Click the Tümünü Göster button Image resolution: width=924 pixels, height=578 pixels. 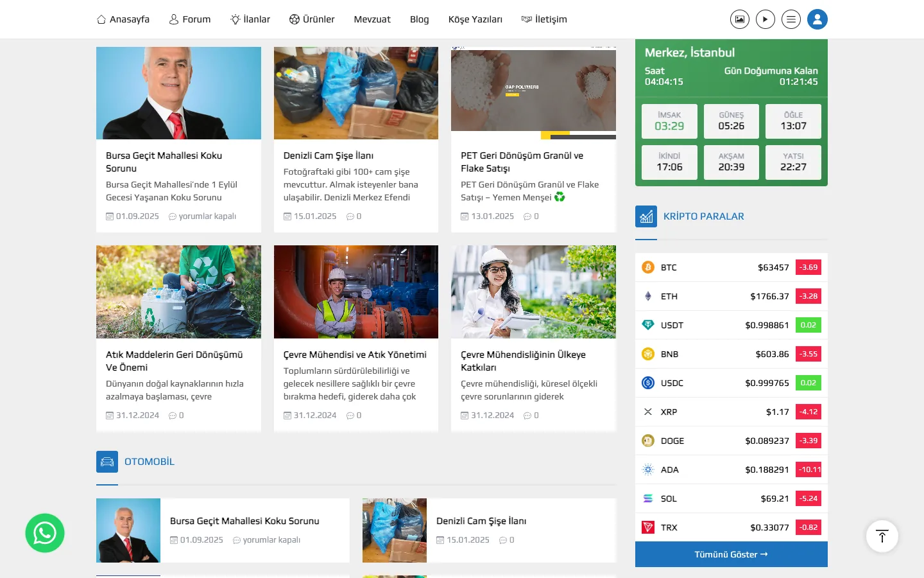click(732, 554)
